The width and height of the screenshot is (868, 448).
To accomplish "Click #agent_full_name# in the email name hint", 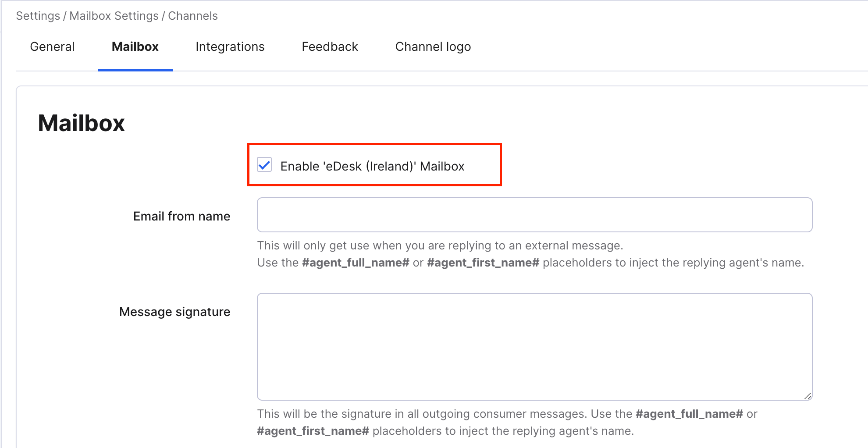I will coord(356,263).
